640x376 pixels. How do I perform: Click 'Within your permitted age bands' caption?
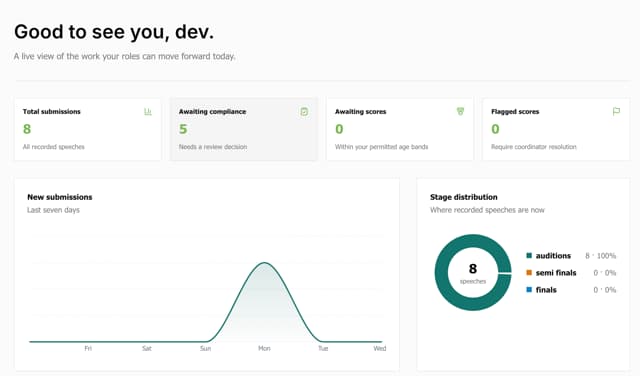point(382,147)
